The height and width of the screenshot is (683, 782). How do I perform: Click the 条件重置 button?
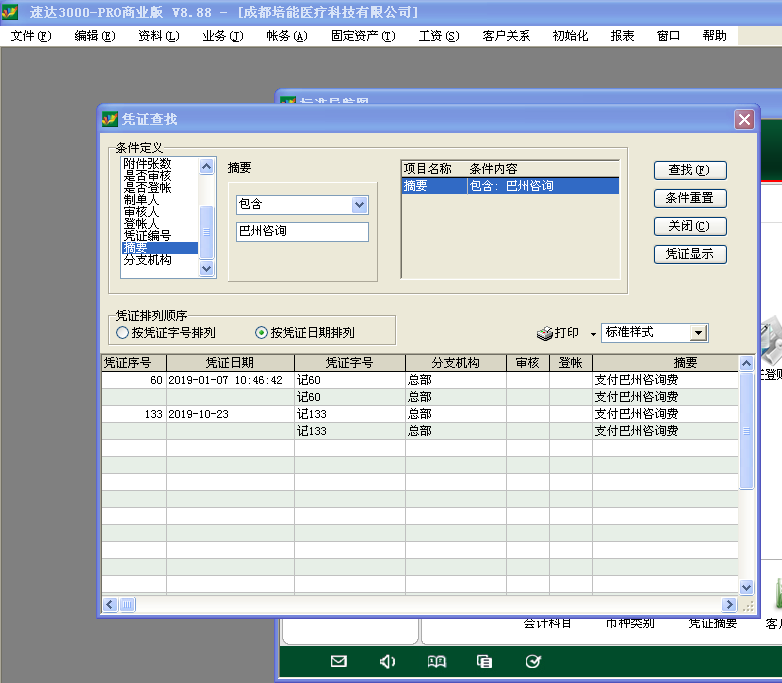(x=690, y=198)
